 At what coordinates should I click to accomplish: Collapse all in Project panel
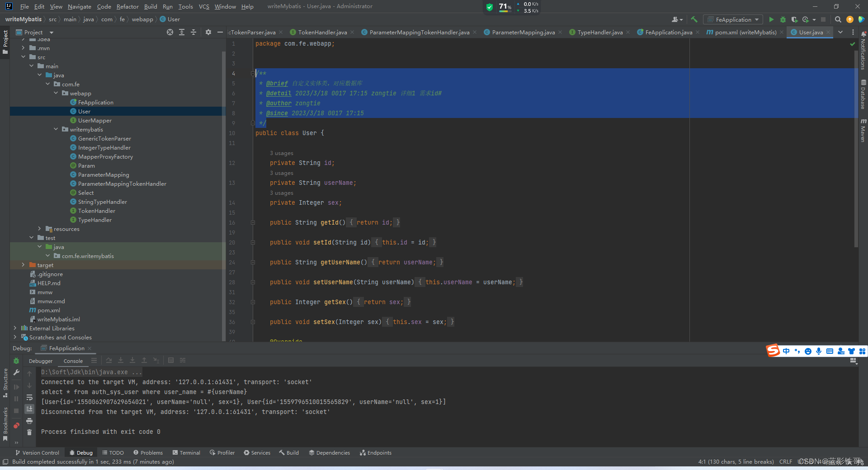pyautogui.click(x=193, y=32)
